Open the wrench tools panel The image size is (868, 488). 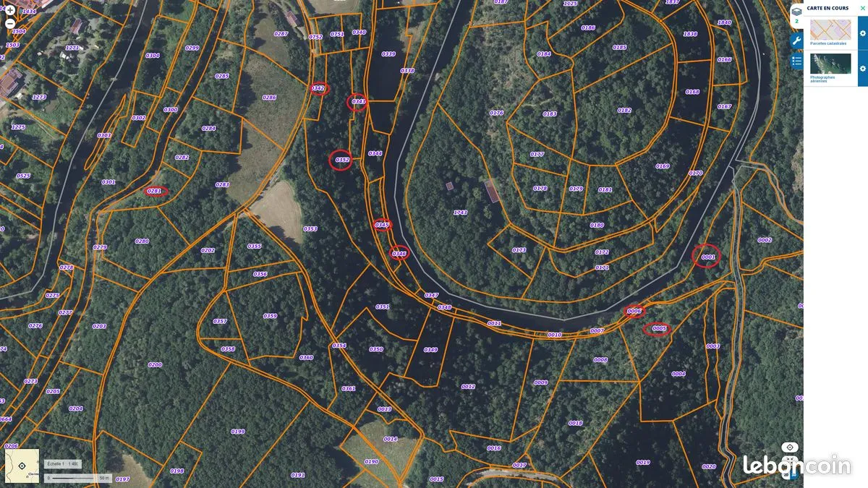click(796, 40)
